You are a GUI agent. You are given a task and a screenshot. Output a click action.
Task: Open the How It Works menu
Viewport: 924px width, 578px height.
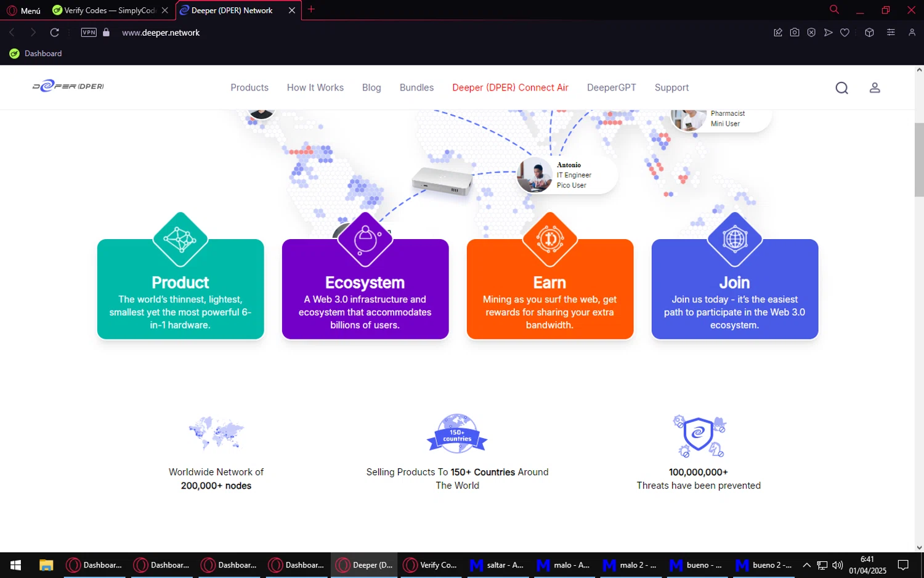315,88
